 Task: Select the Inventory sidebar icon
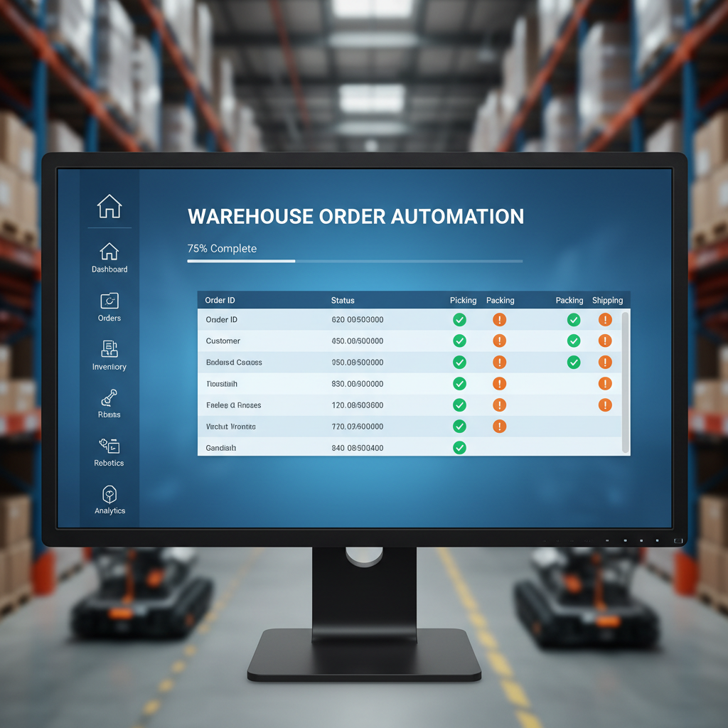tap(109, 348)
